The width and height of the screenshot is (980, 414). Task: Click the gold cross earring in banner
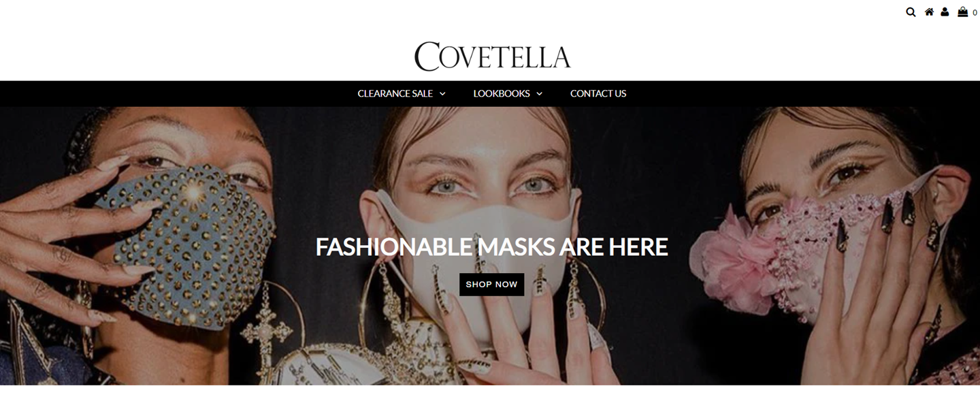[267, 332]
